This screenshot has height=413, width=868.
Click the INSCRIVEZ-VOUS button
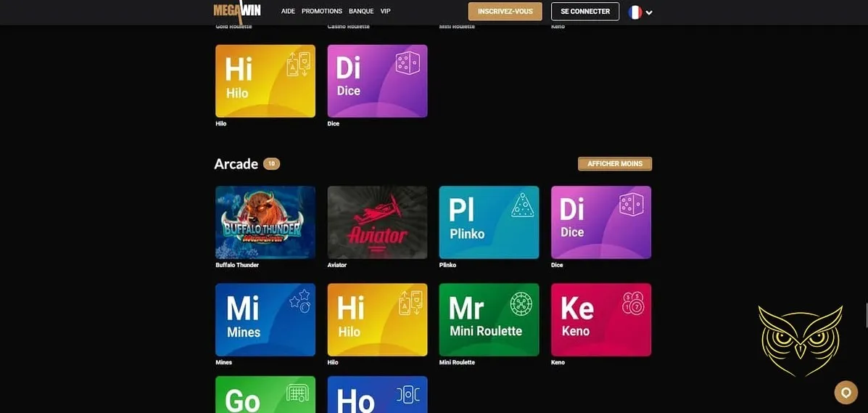click(505, 12)
